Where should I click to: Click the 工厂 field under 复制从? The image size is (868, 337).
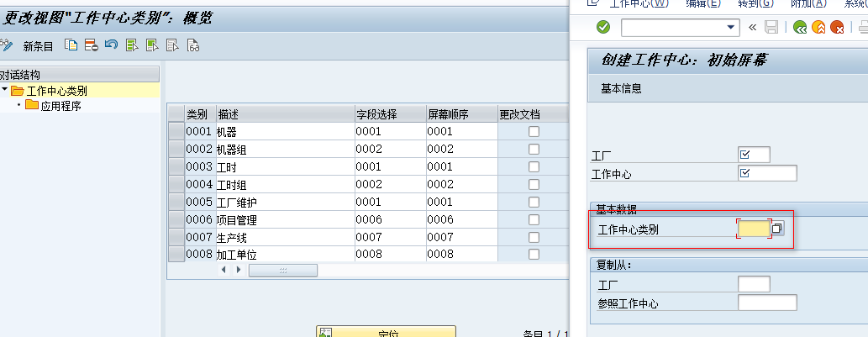(754, 284)
